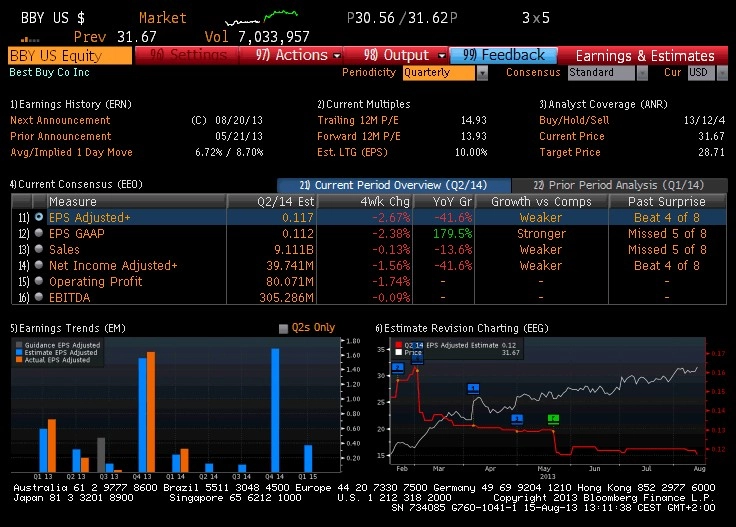The image size is (736, 527).
Task: Click the intraday price sparkline chart at top
Action: (261, 18)
